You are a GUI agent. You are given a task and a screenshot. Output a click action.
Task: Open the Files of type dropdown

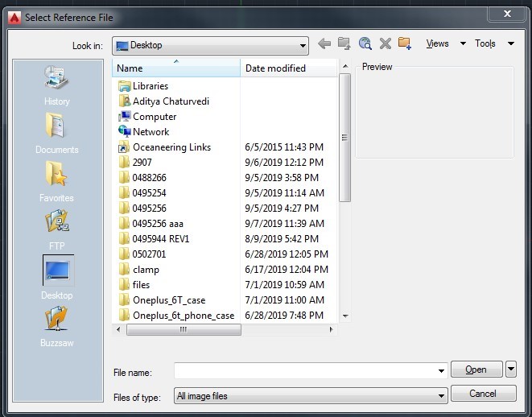(311, 395)
